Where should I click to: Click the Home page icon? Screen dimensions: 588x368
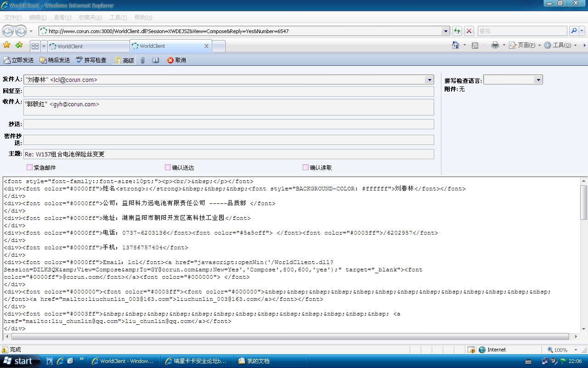click(456, 45)
